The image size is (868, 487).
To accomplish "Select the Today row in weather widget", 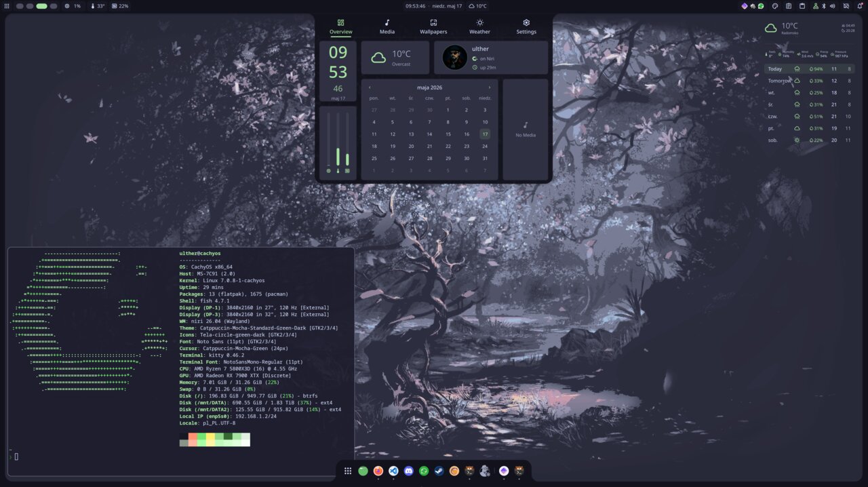I will click(x=809, y=69).
